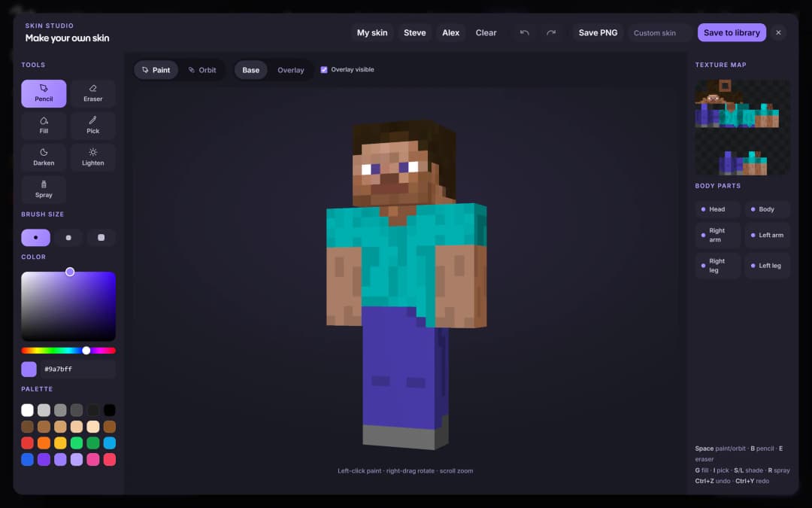Choose the Spray tool
The width and height of the screenshot is (812, 508).
point(44,190)
